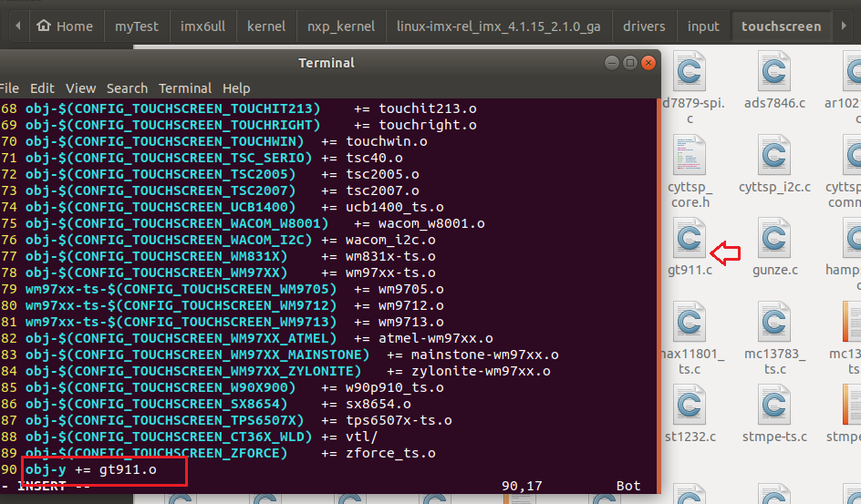Click 'zylonite-wm97xx.o' on line 84
Image resolution: width=861 pixels, height=504 pixels.
point(481,371)
